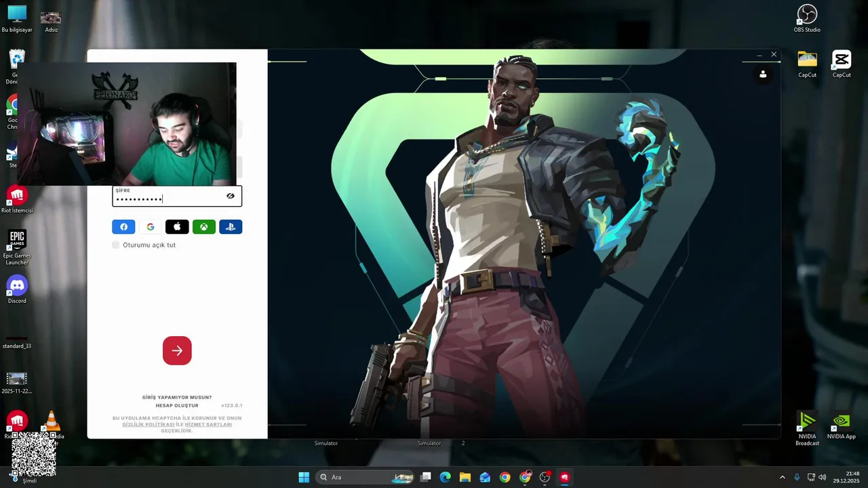Open the volume speaker tray icon
Viewport: 868px width, 488px height.
coord(823,477)
